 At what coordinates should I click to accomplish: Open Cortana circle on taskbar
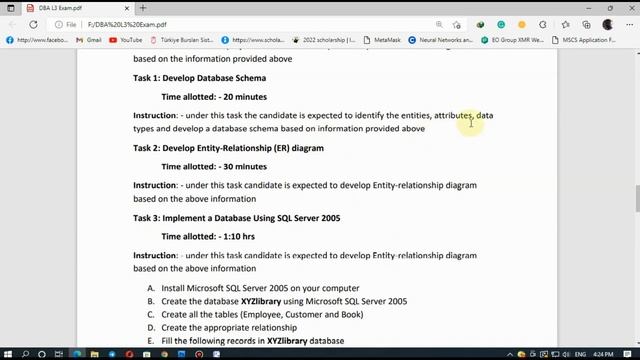42,354
